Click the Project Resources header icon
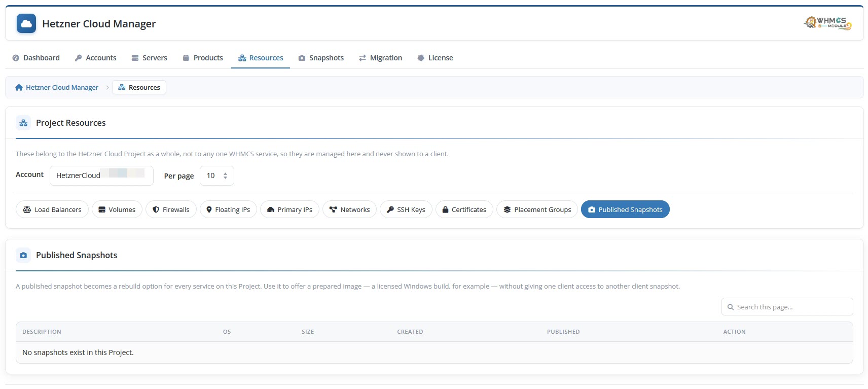This screenshot has width=868, height=389. (x=23, y=123)
